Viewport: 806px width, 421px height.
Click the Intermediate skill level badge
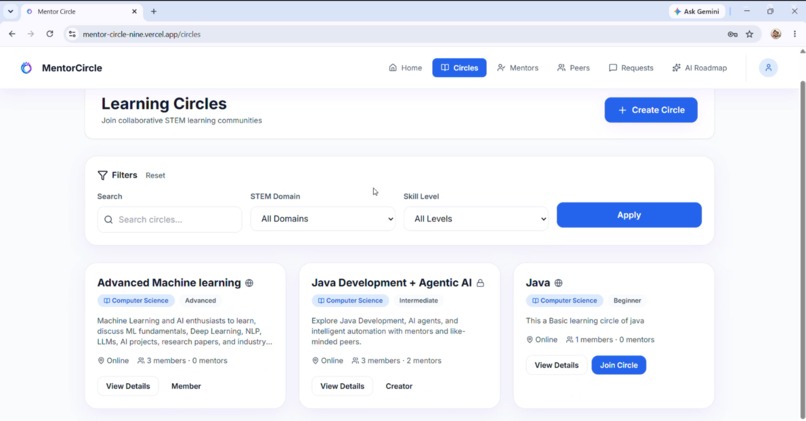tap(418, 301)
